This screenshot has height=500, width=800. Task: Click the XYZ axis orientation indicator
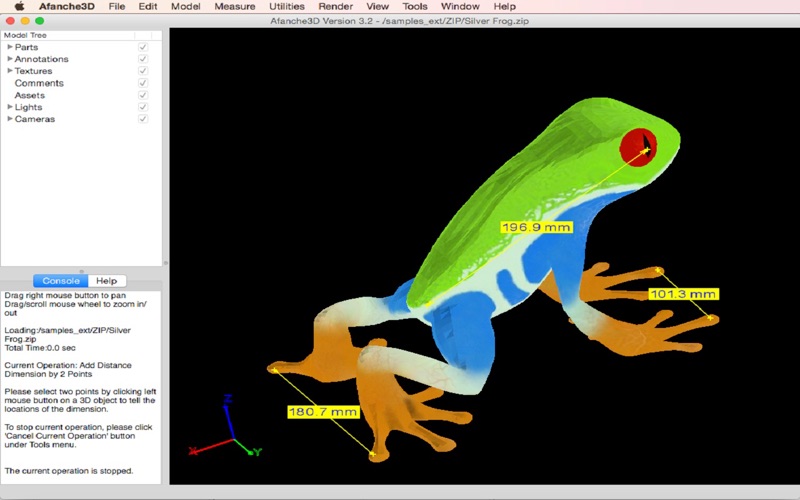pos(226,426)
